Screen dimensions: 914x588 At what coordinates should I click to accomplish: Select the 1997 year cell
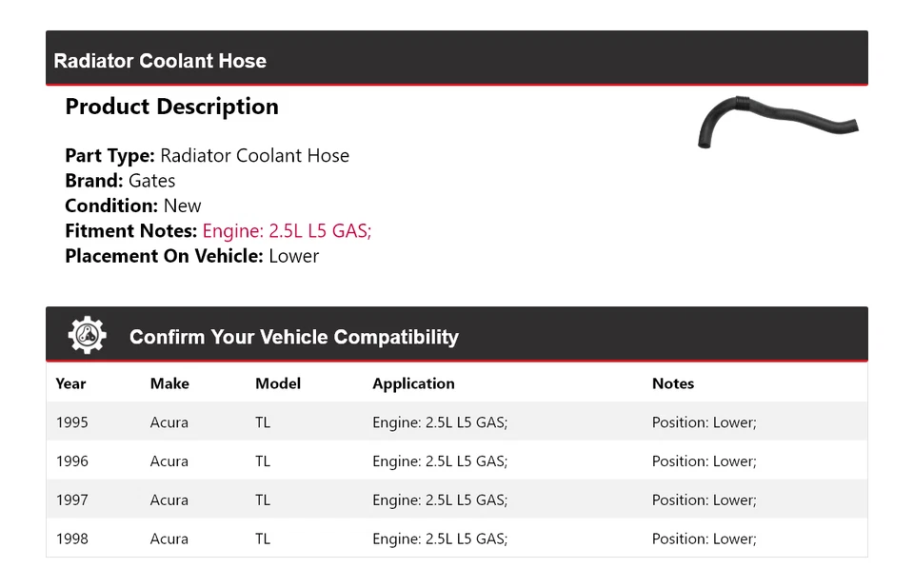pos(71,500)
